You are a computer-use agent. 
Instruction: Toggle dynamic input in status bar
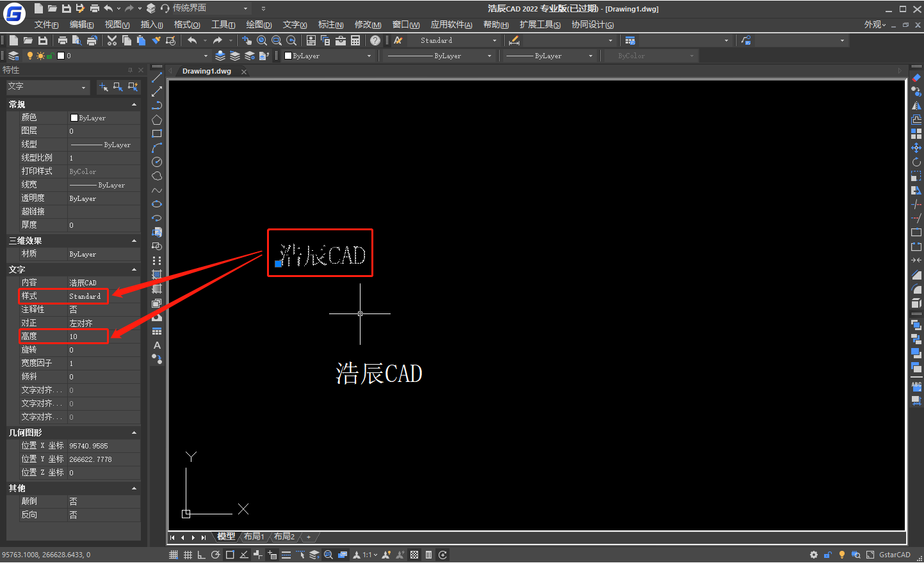(272, 555)
